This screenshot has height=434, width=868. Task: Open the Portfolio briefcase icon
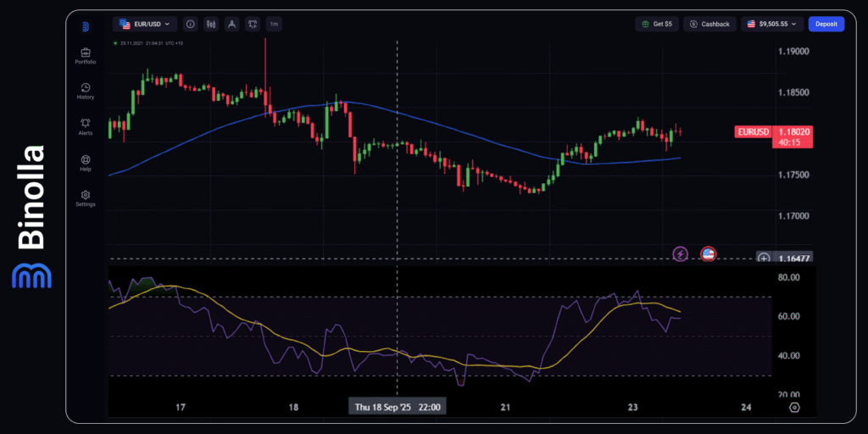86,53
